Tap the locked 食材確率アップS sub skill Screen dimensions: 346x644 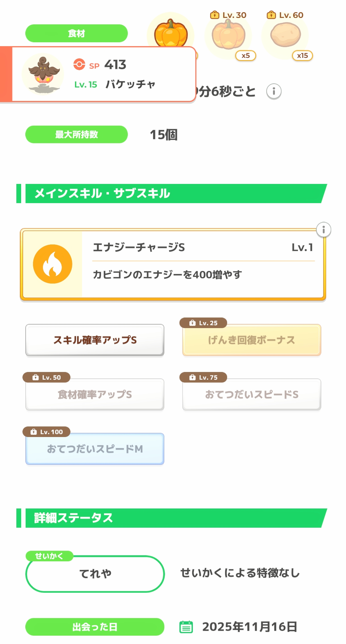click(95, 394)
